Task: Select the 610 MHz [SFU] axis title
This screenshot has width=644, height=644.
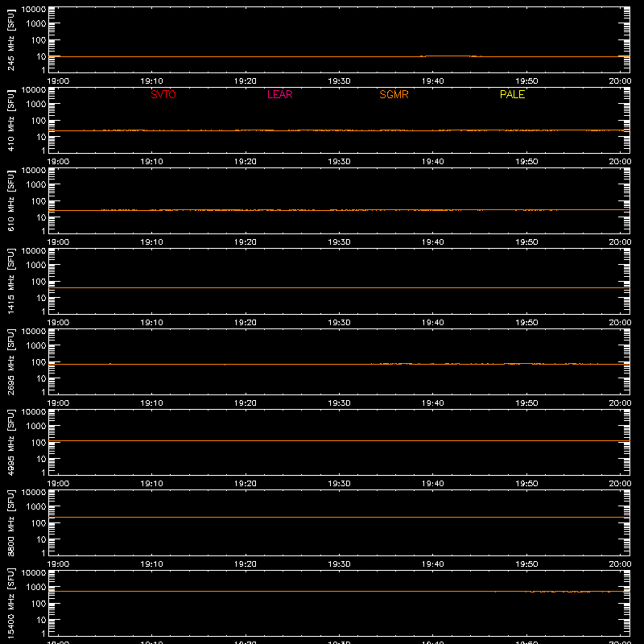Action: (x=10, y=200)
